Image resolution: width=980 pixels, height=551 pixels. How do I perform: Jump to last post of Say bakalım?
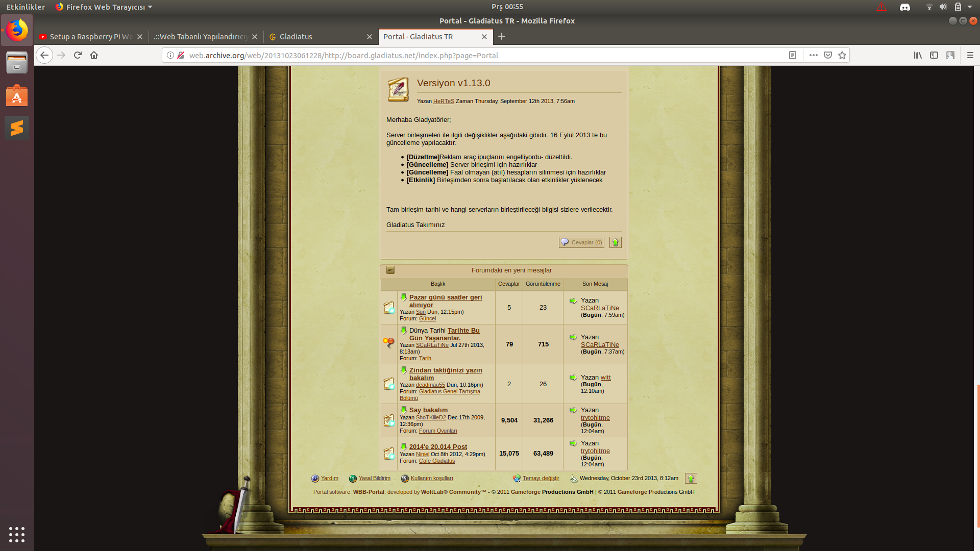click(x=573, y=410)
